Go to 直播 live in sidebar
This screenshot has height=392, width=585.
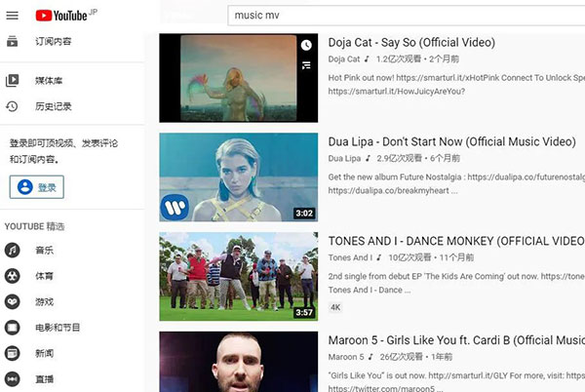pyautogui.click(x=44, y=378)
